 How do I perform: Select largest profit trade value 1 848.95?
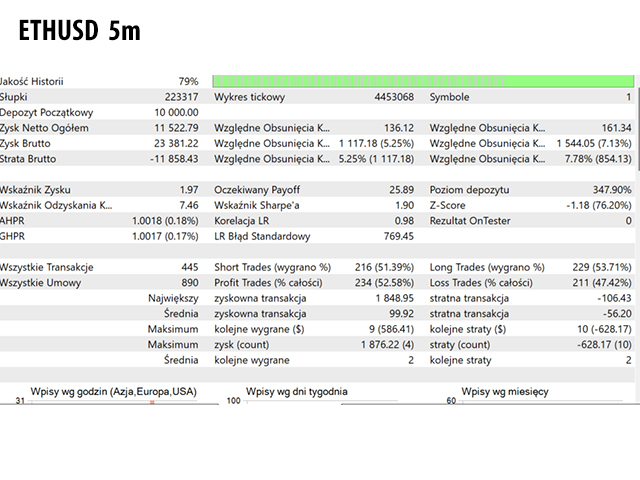pos(395,299)
